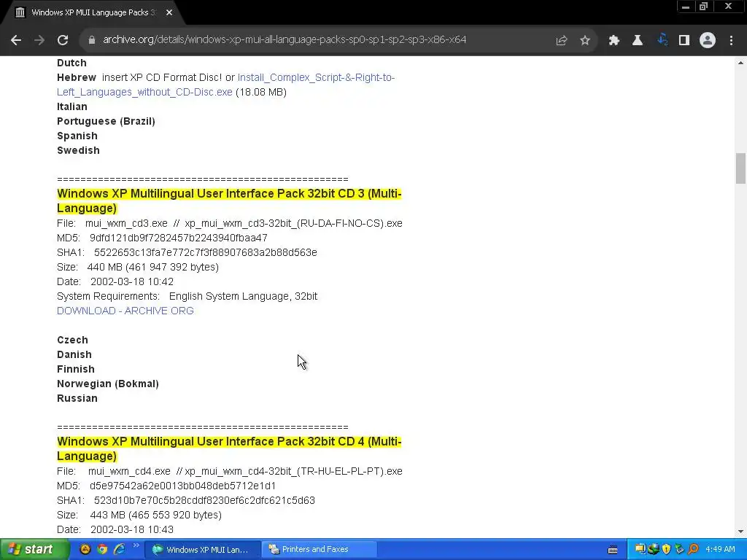Go back using the browser back arrow

(x=16, y=40)
